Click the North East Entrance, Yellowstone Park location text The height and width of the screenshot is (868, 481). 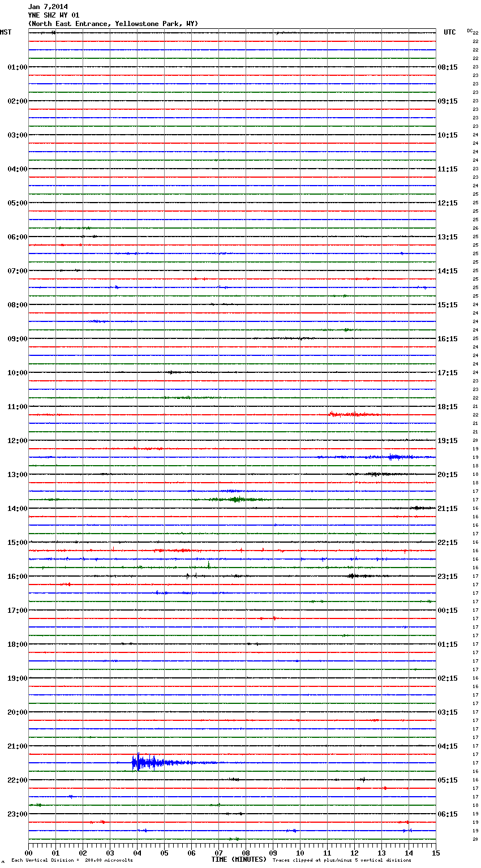click(x=113, y=24)
